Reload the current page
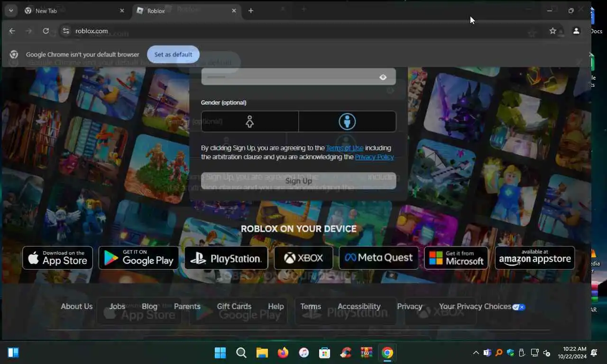607x364 pixels. pyautogui.click(x=46, y=31)
